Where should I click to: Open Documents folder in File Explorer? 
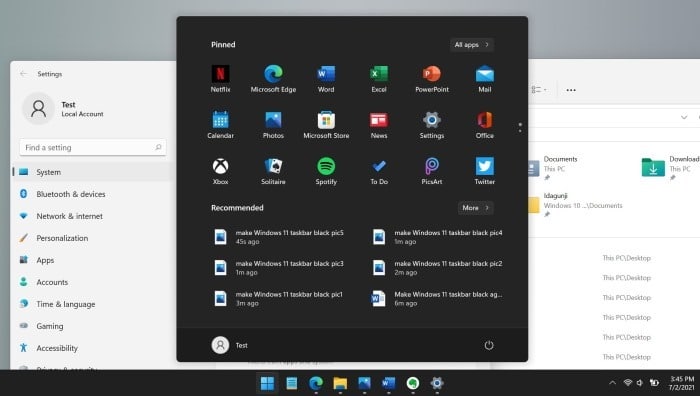point(554,168)
